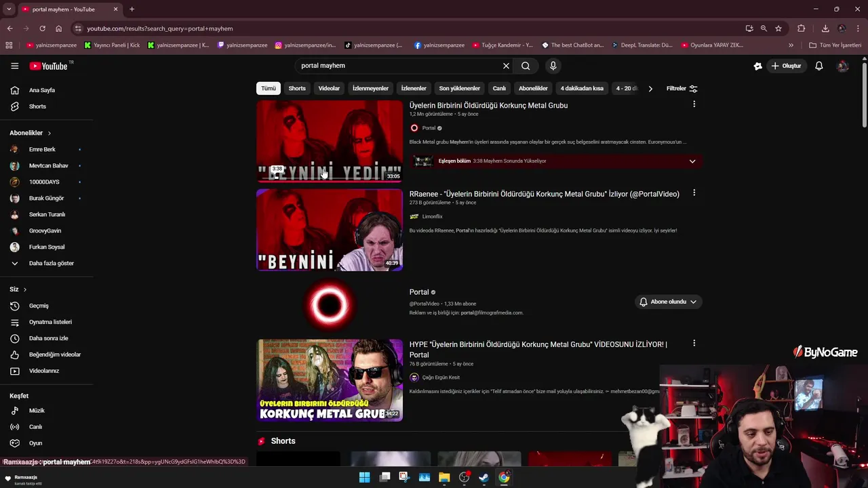This screenshot has height=488, width=868.
Task: Select the 4 dakikadan kısa chip
Action: [582, 89]
